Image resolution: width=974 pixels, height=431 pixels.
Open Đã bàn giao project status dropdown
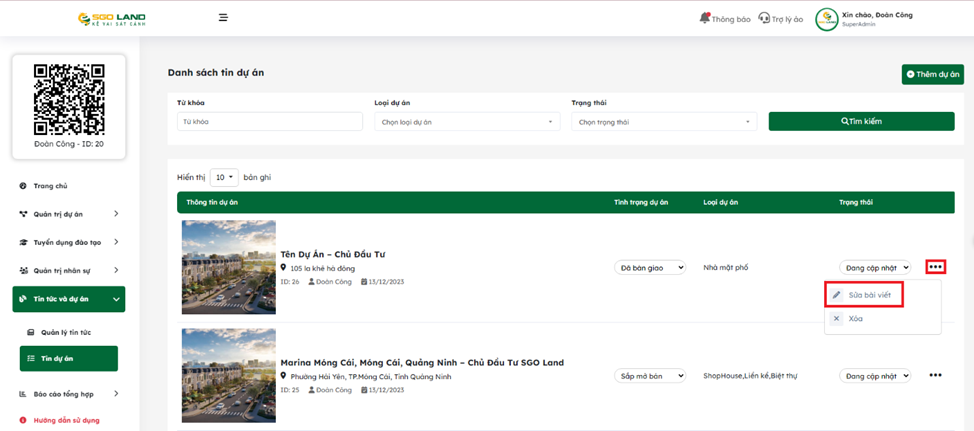[x=650, y=268]
